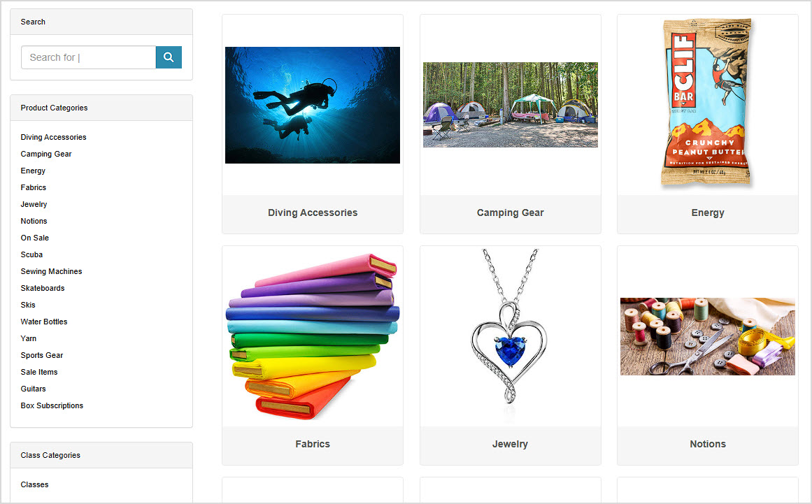812x504 pixels.
Task: Open the Sewing Machines category link
Action: click(x=51, y=271)
